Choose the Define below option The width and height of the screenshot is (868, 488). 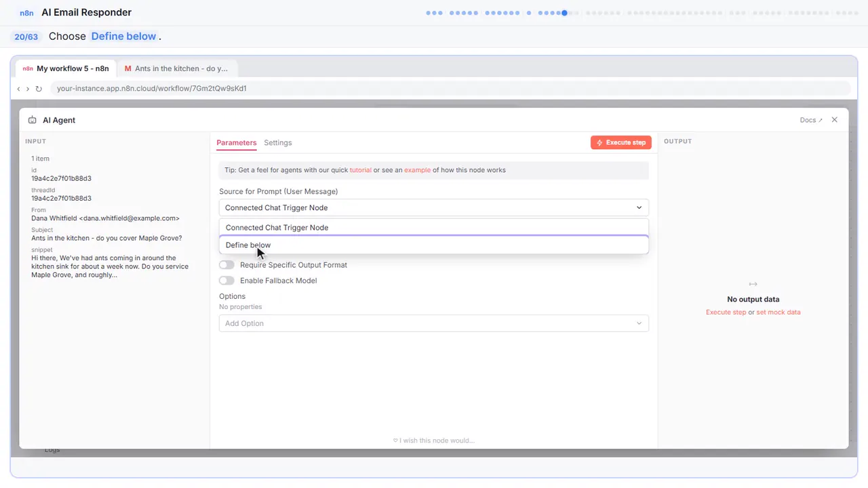point(434,245)
